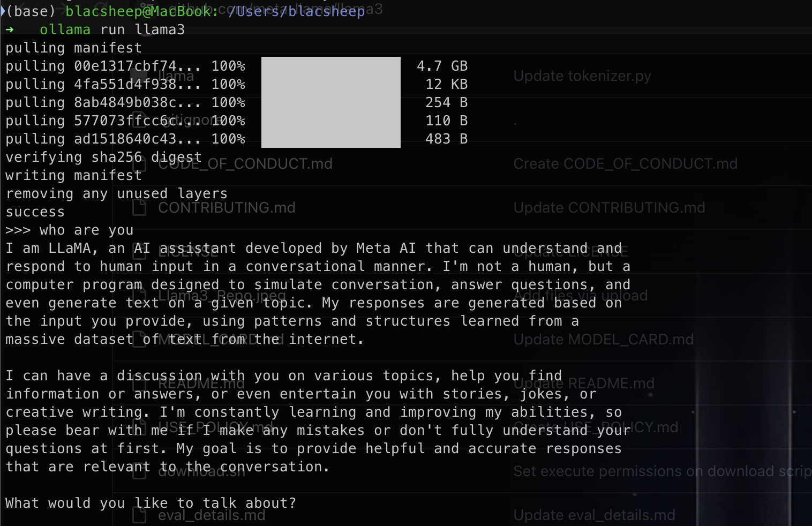812x526 pixels.
Task: Click the file icon beside CODE_OF_CONDUCT.md
Action: coord(139,164)
